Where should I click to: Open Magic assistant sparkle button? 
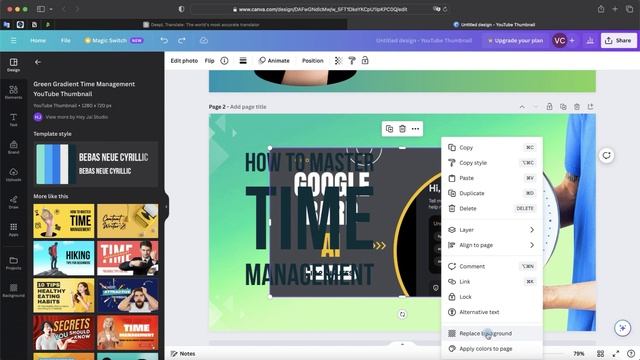622,328
